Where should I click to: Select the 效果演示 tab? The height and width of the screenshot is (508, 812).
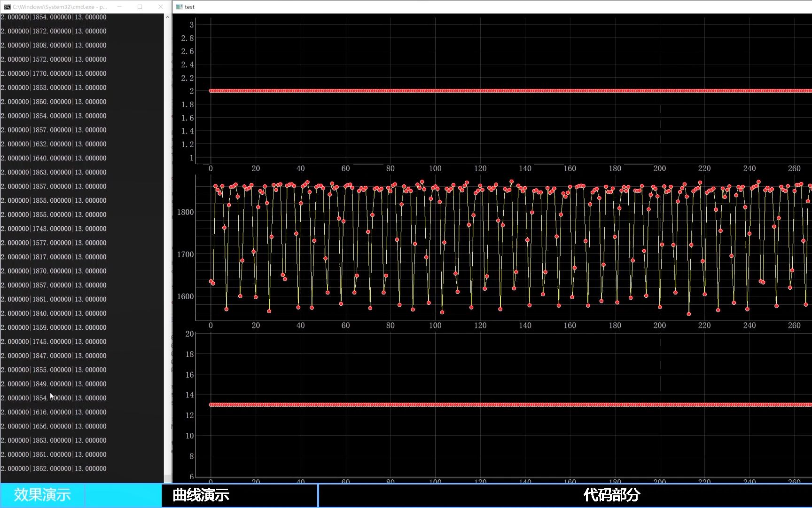point(42,495)
